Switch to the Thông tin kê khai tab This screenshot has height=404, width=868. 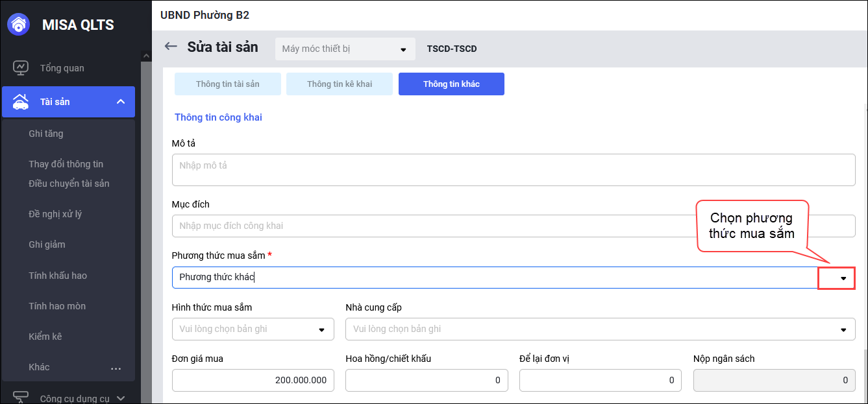click(340, 84)
